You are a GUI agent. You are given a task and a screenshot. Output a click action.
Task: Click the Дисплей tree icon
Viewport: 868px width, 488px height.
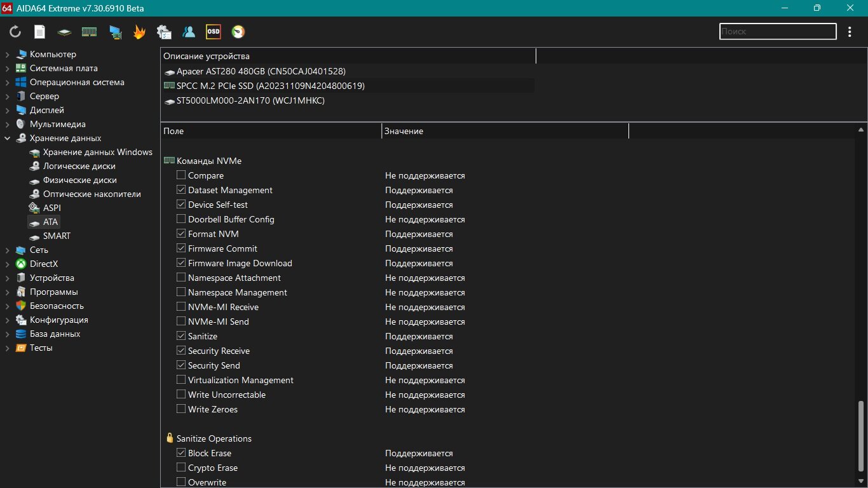click(x=21, y=111)
